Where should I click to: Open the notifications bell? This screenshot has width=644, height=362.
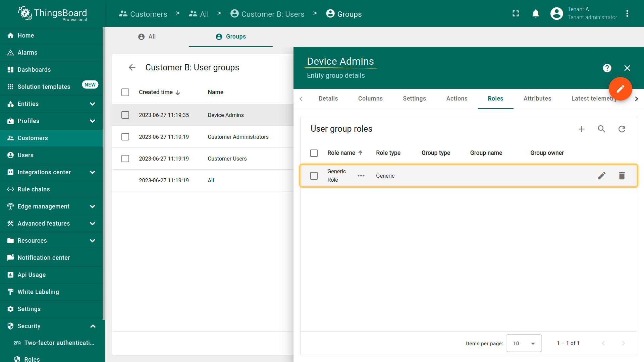(536, 13)
